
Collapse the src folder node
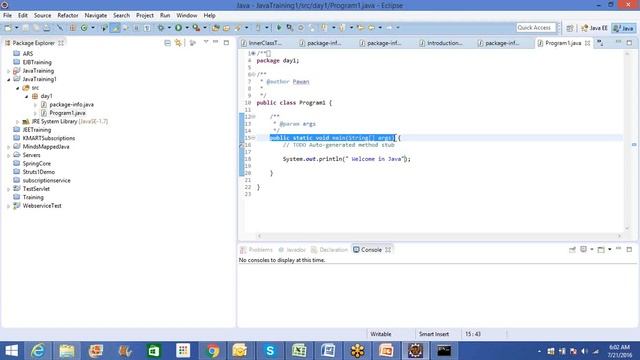point(17,88)
